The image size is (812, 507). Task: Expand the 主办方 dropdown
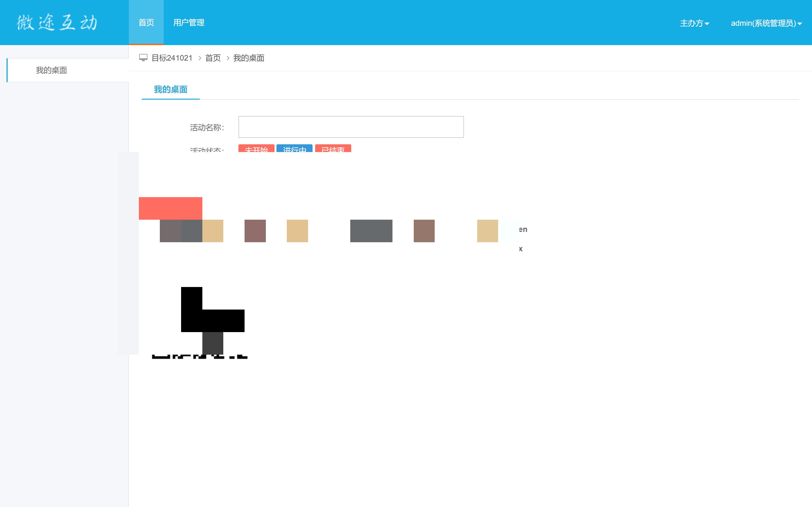click(x=694, y=23)
